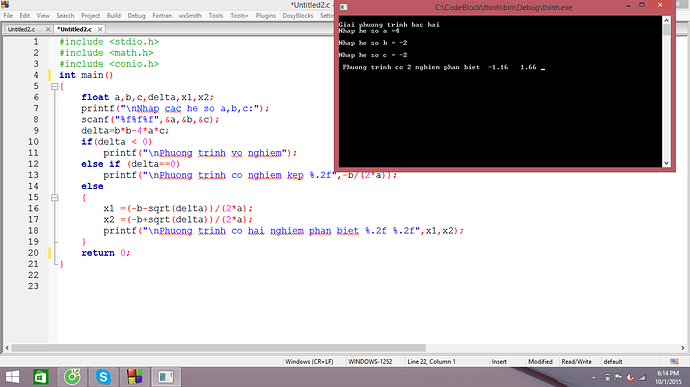Close the modified *Untitled2.c tab

(100, 29)
